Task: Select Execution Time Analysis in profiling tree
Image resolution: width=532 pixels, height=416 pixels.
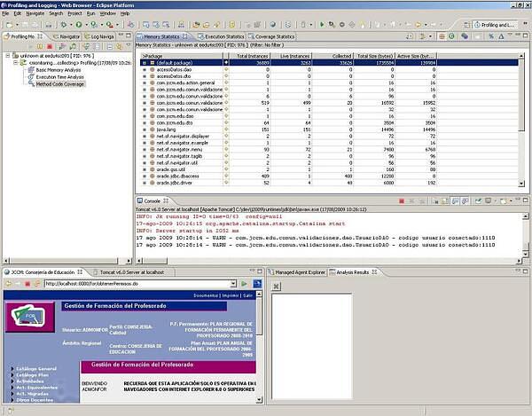Action: click(x=59, y=77)
